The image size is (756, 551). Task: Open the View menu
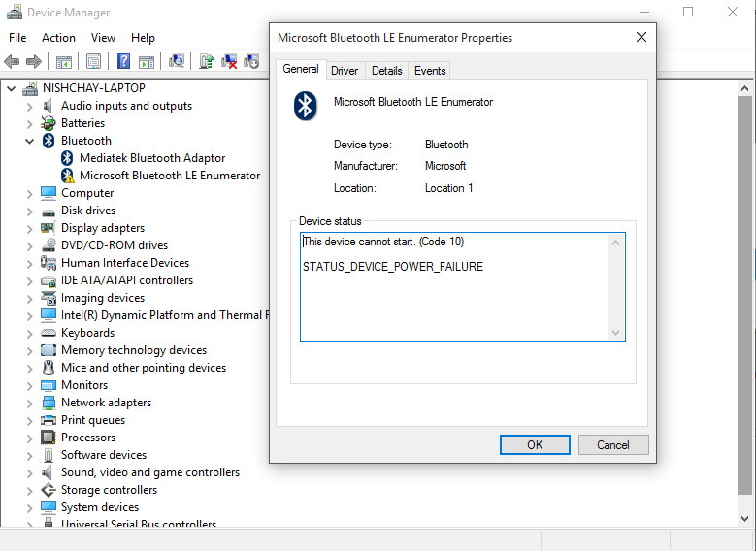point(103,38)
